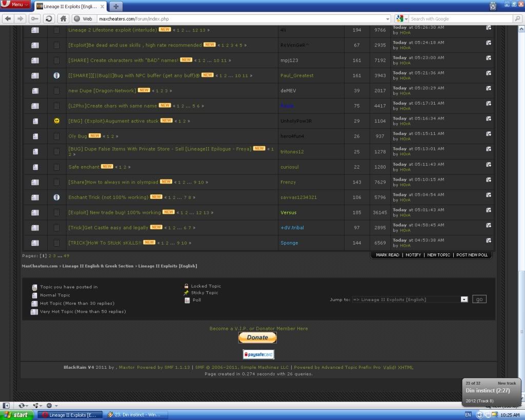The image size is (525, 420).
Task: Open the Create characters with BAD names topic
Action: pyautogui.click(x=123, y=61)
